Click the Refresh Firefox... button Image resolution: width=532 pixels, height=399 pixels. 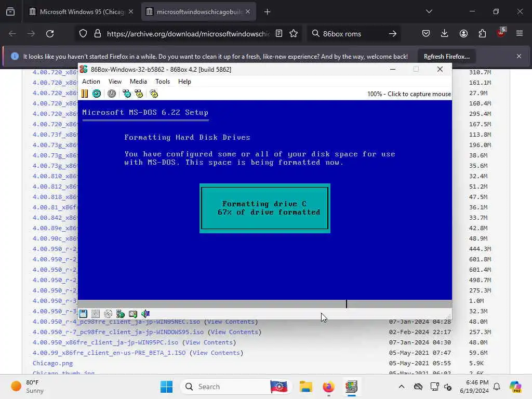pos(446,57)
